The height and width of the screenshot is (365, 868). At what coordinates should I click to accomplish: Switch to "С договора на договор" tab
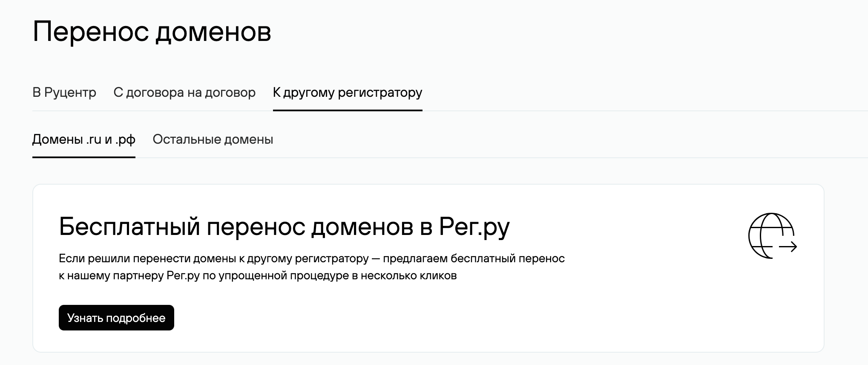tap(184, 93)
